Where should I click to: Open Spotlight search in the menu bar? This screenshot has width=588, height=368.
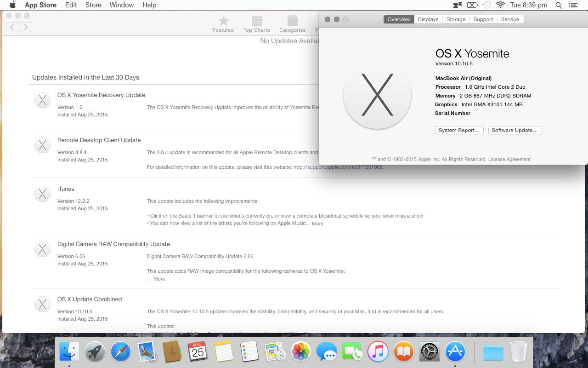(559, 5)
